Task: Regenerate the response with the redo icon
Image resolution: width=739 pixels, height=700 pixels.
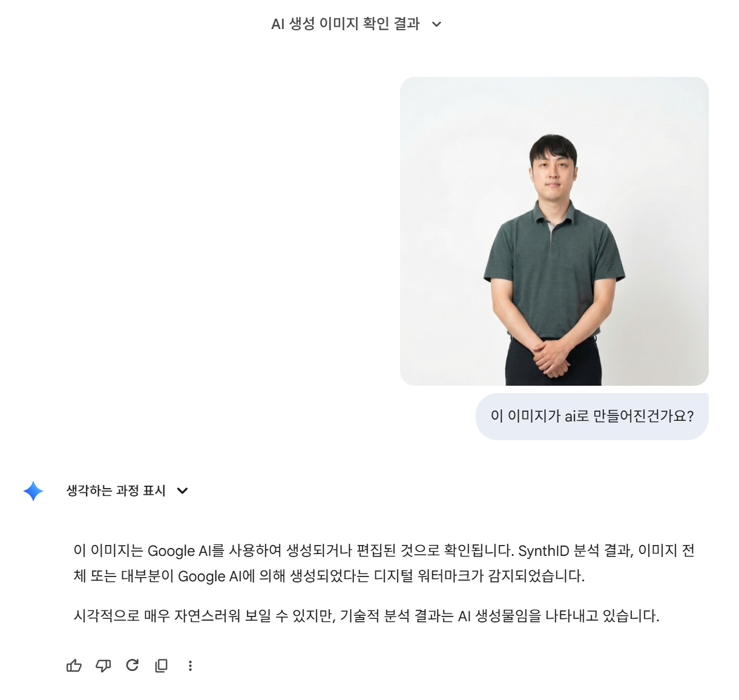Action: [133, 665]
